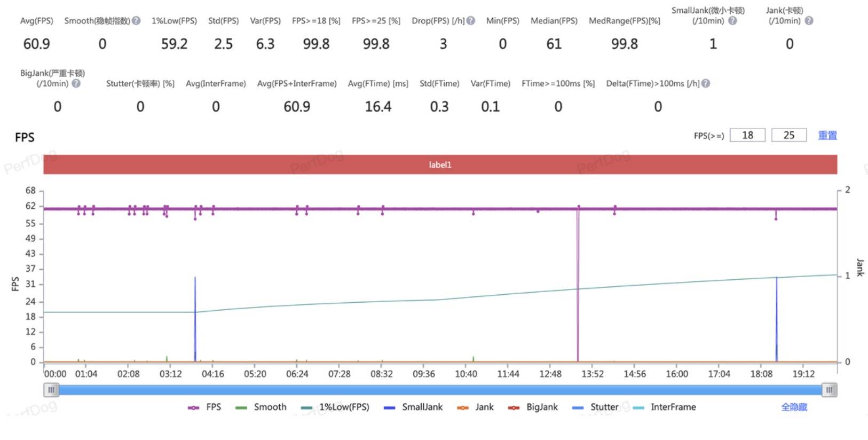The width and height of the screenshot is (868, 440).
Task: Toggle Stutter series in legend
Action: (595, 407)
